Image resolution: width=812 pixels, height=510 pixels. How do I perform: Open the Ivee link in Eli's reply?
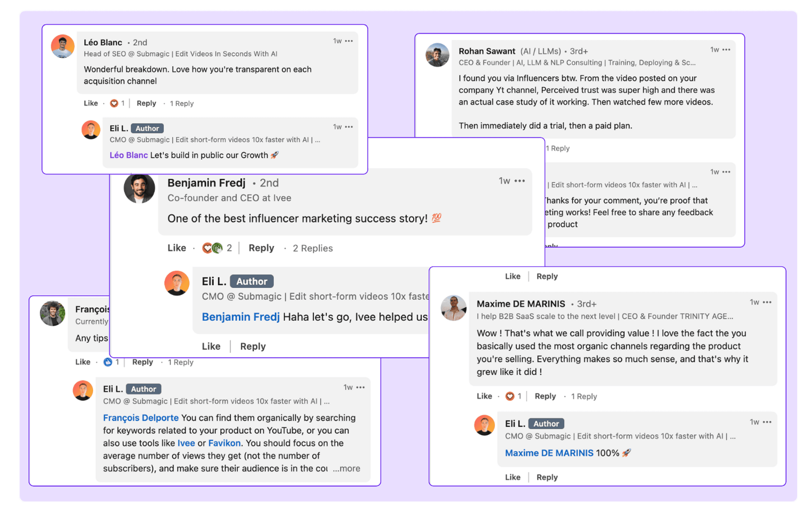click(x=186, y=443)
